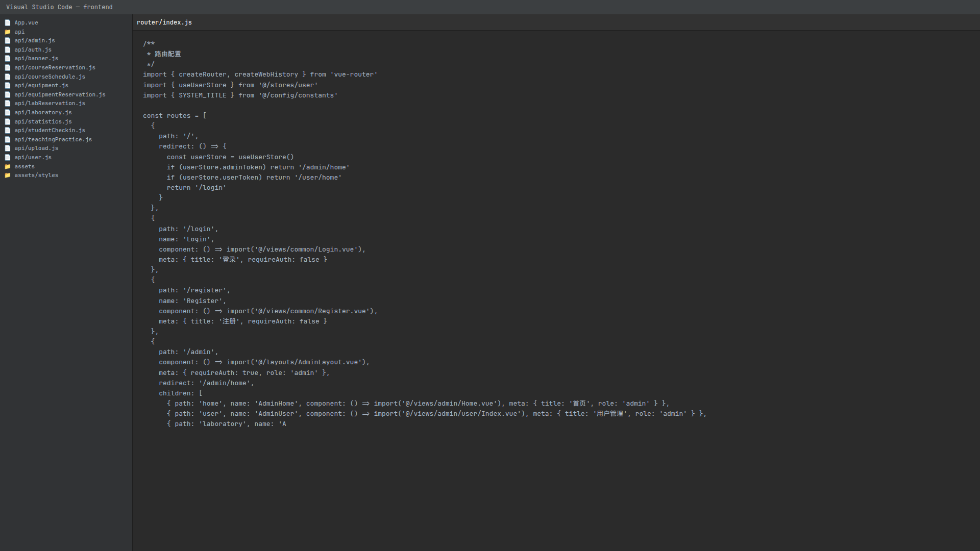Click the 用户管理 title string
980x551 pixels.
coord(610,414)
